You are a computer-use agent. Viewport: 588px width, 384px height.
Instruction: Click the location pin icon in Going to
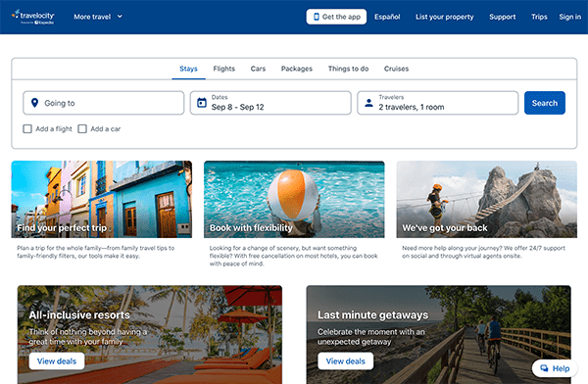(x=34, y=103)
